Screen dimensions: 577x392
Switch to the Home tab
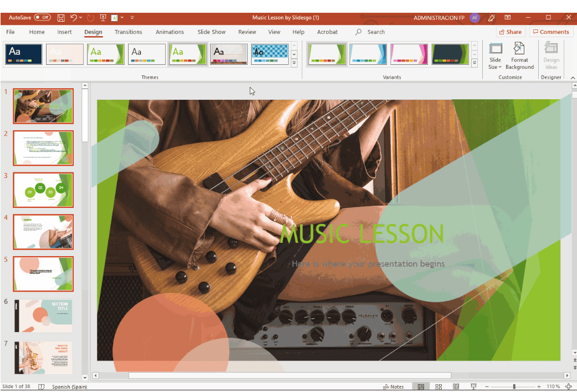[37, 32]
